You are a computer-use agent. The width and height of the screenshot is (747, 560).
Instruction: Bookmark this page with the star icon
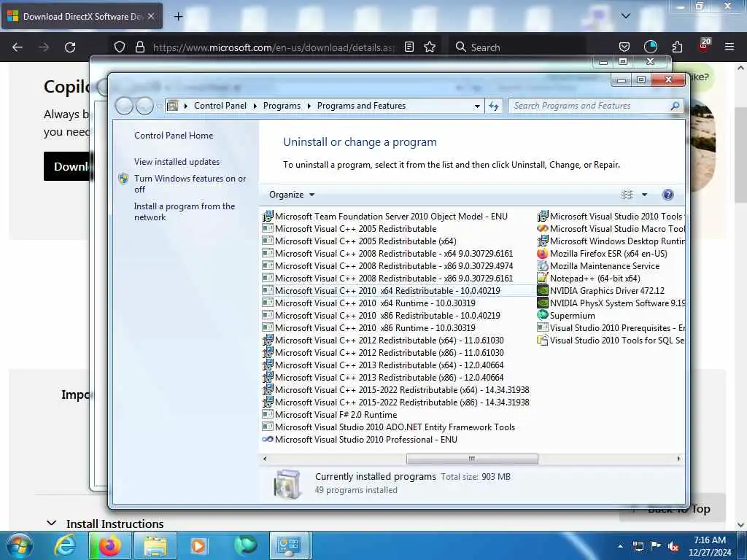pos(430,47)
